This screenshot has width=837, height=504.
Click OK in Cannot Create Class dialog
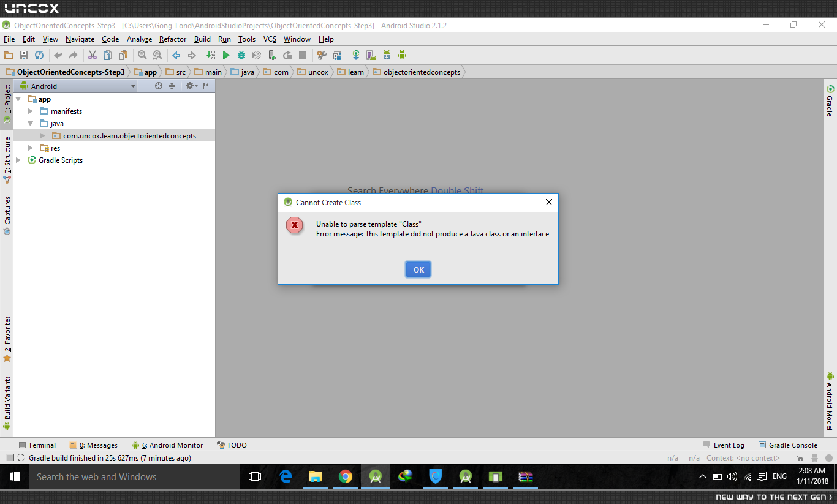click(x=418, y=269)
